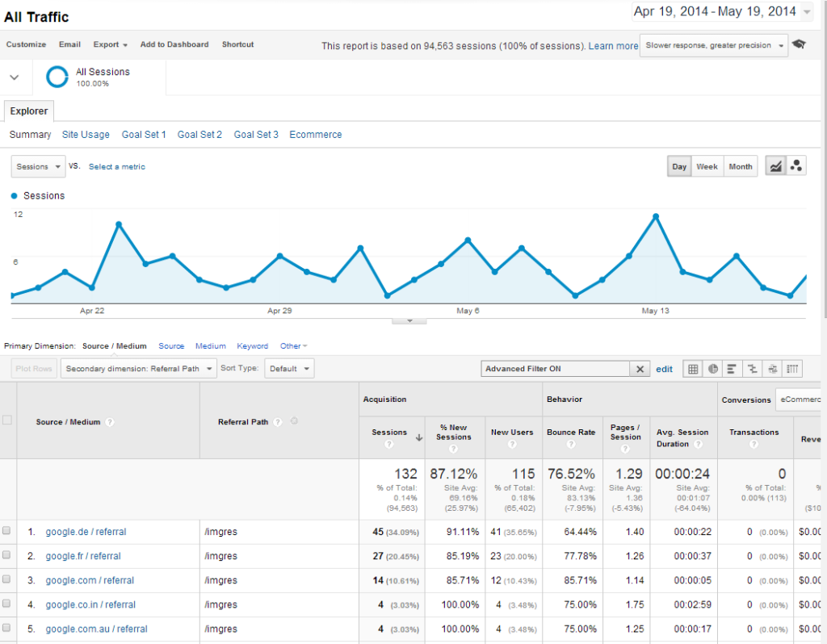827x644 pixels.
Task: Set graph interval to Month
Action: coord(741,166)
